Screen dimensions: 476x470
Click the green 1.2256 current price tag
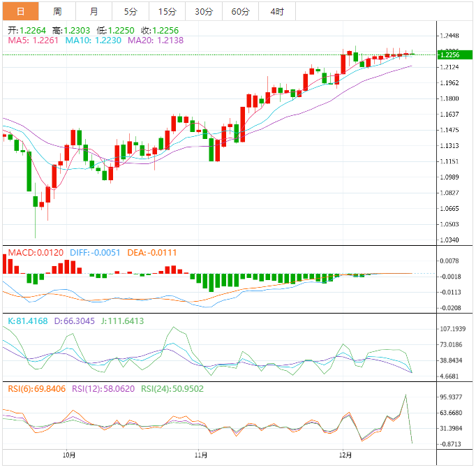coord(455,54)
